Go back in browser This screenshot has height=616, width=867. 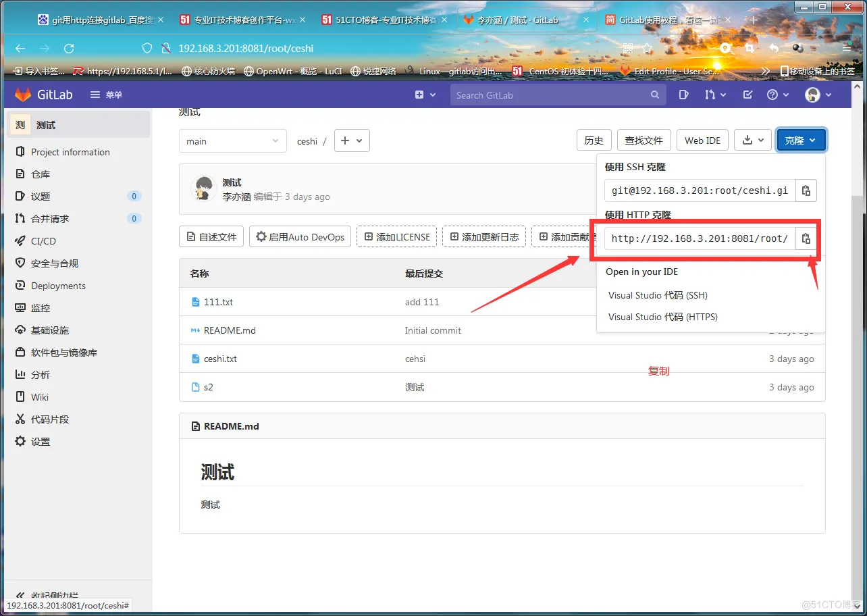[20, 49]
